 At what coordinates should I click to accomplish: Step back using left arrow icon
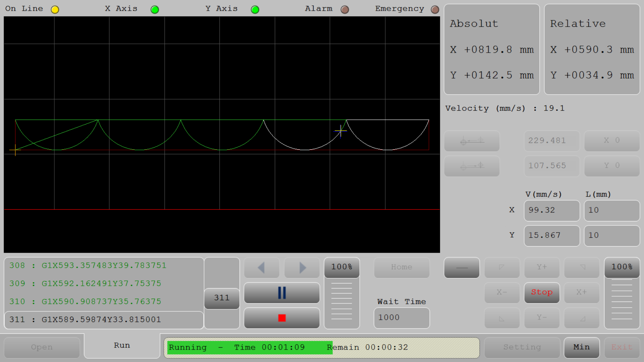(261, 267)
